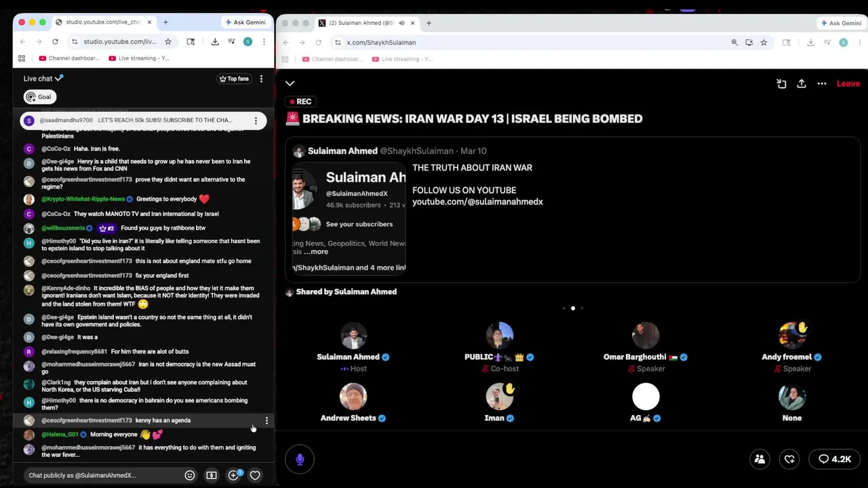
Task: Leave the X Space
Action: click(x=848, y=83)
